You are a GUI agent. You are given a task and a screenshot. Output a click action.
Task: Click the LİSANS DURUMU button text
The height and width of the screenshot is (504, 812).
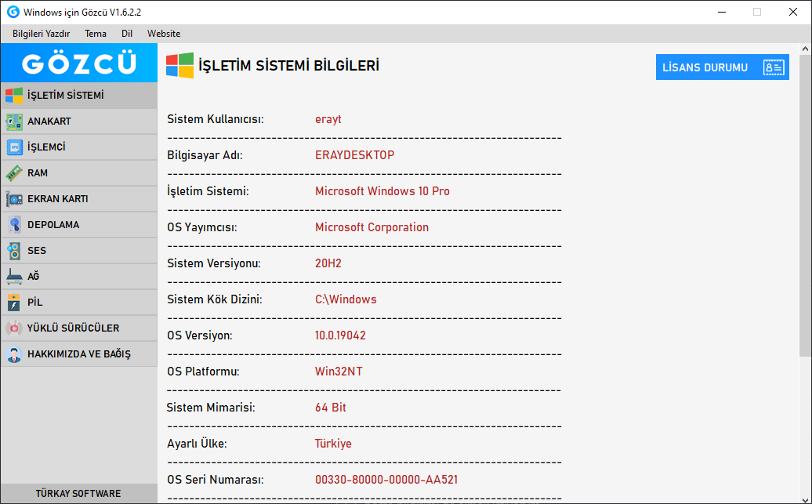705,68
